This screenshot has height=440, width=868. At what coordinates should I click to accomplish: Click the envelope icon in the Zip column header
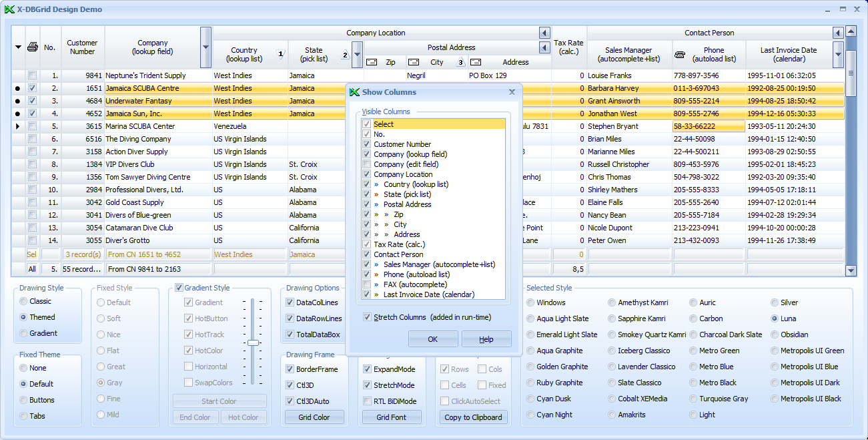372,62
